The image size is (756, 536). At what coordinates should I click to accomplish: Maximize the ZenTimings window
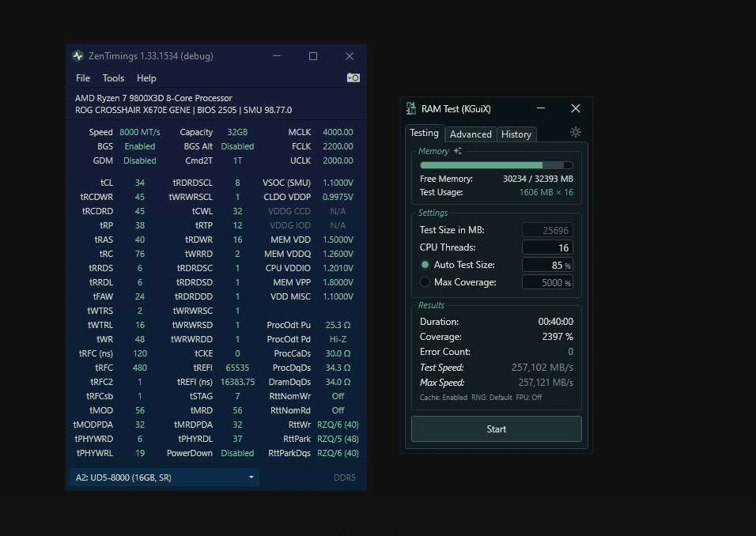click(313, 56)
